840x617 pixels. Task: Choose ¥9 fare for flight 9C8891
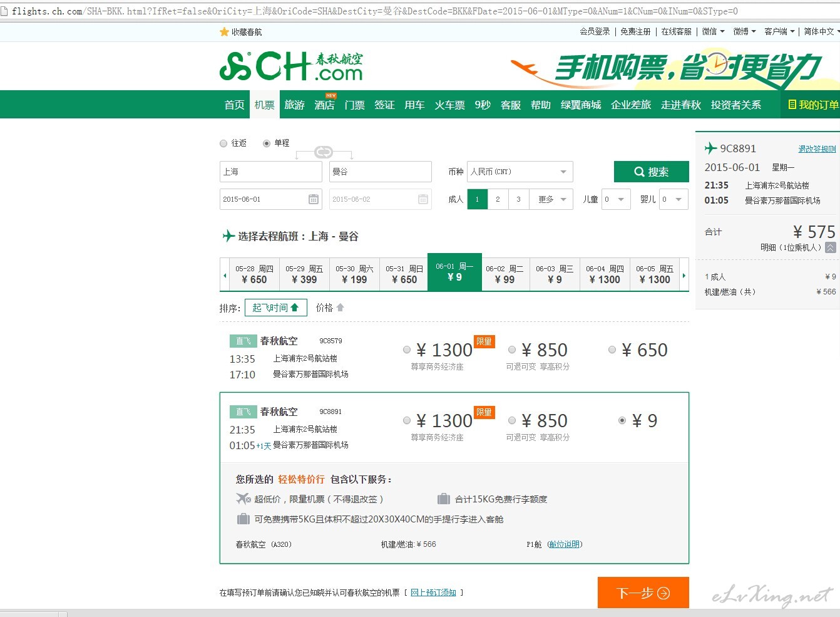click(622, 421)
